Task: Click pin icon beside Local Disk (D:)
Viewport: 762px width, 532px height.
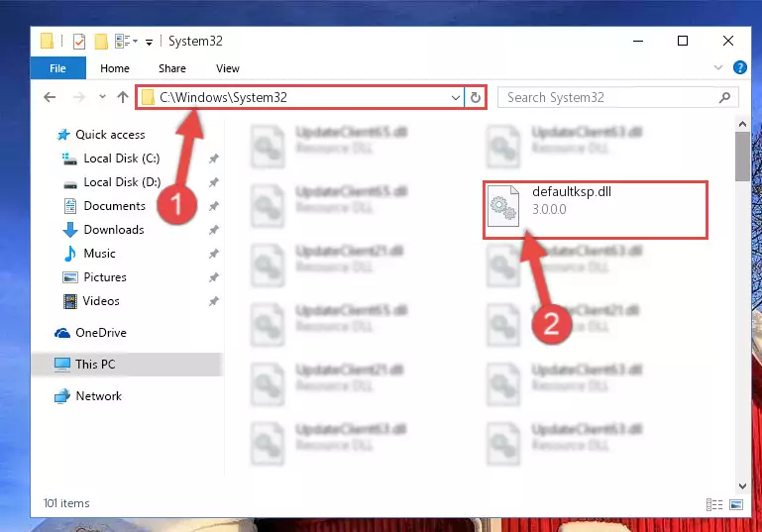Action: coord(214,182)
